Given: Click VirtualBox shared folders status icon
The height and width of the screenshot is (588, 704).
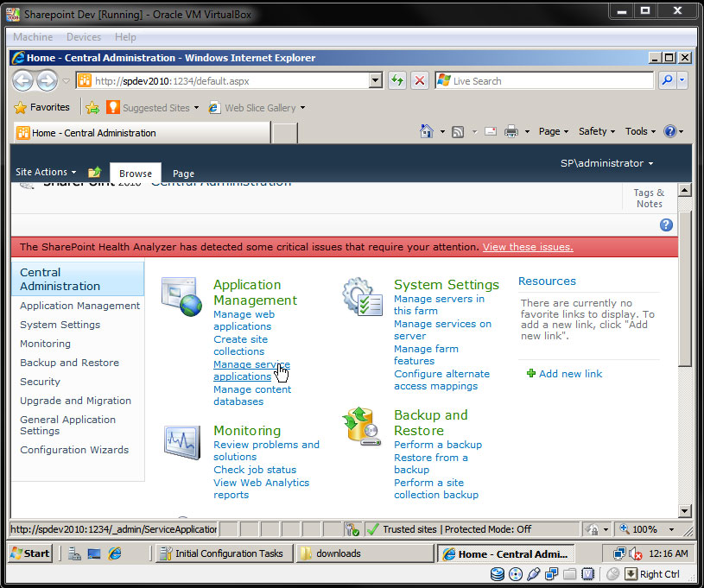Looking at the screenshot, I should coord(570,574).
